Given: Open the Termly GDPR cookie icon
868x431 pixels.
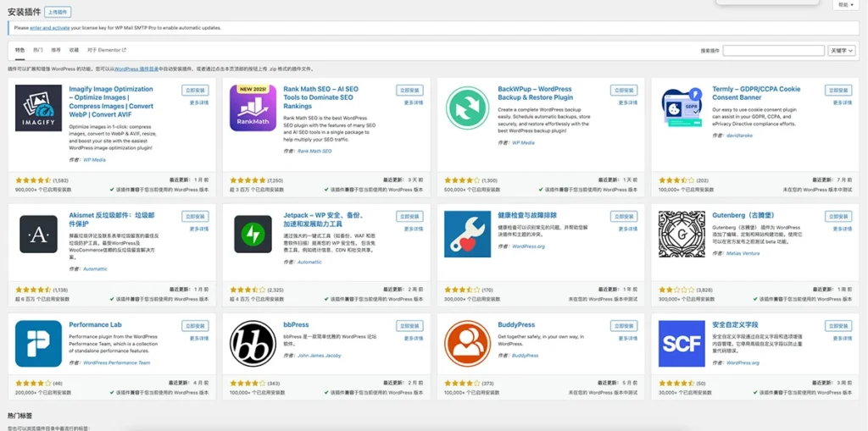Looking at the screenshot, I should point(682,108).
